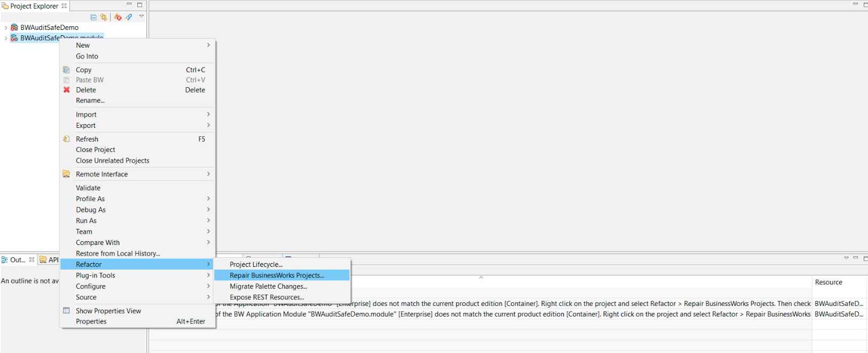Image resolution: width=868 pixels, height=353 pixels.
Task: Collapse all in Project Explorer toolbar
Action: (94, 17)
